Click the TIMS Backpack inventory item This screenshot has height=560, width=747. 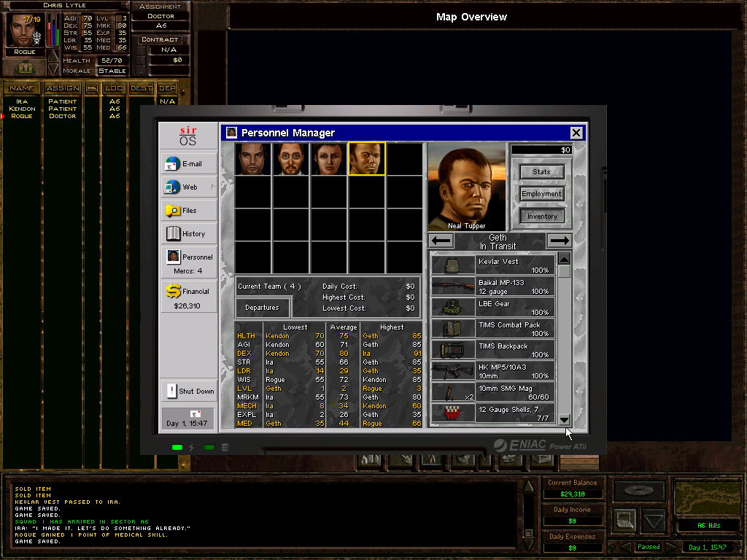(x=493, y=350)
